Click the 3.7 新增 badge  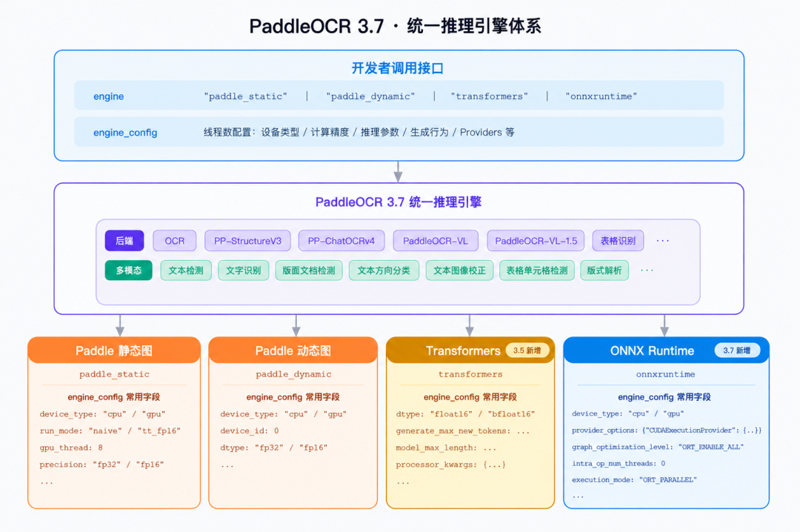[737, 350]
